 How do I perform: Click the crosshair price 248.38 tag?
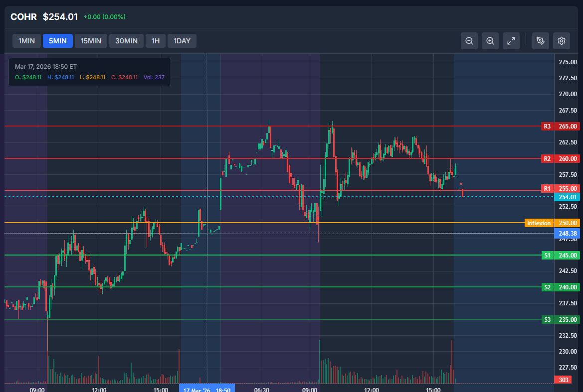click(x=568, y=233)
